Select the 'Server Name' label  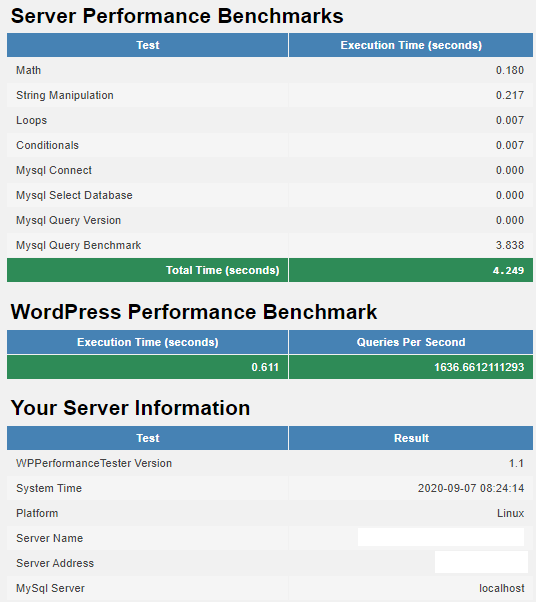pos(49,538)
